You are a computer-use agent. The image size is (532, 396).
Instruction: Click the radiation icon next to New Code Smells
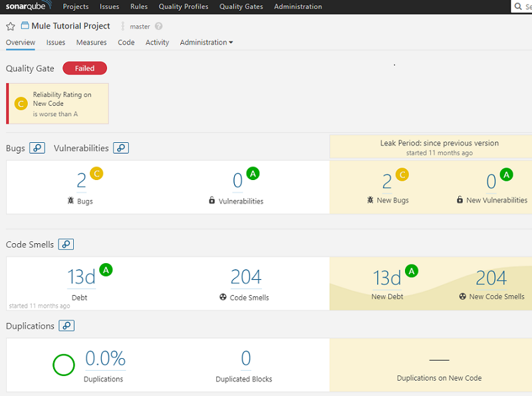point(462,296)
